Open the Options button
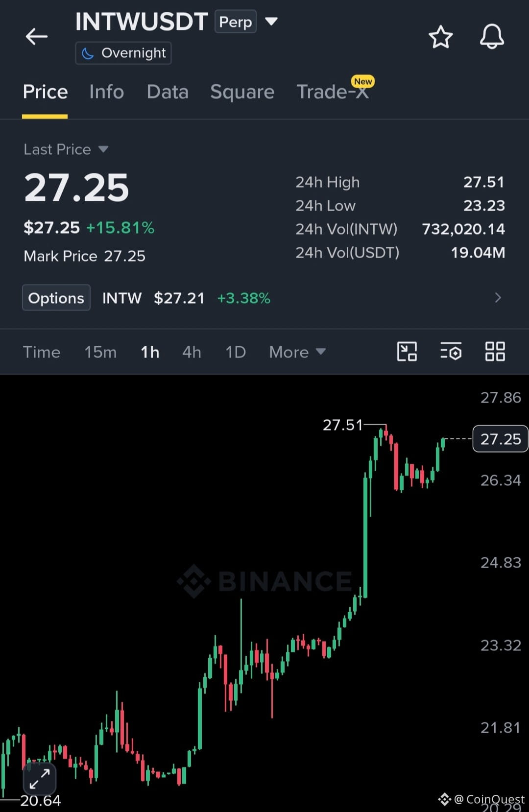Viewport: 529px width, 812px height. pyautogui.click(x=56, y=298)
